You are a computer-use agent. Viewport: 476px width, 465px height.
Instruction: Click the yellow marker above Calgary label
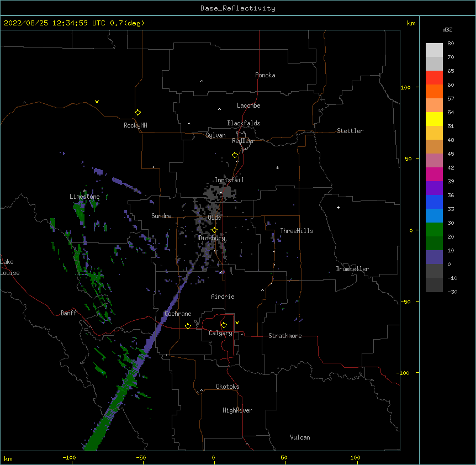click(x=224, y=325)
